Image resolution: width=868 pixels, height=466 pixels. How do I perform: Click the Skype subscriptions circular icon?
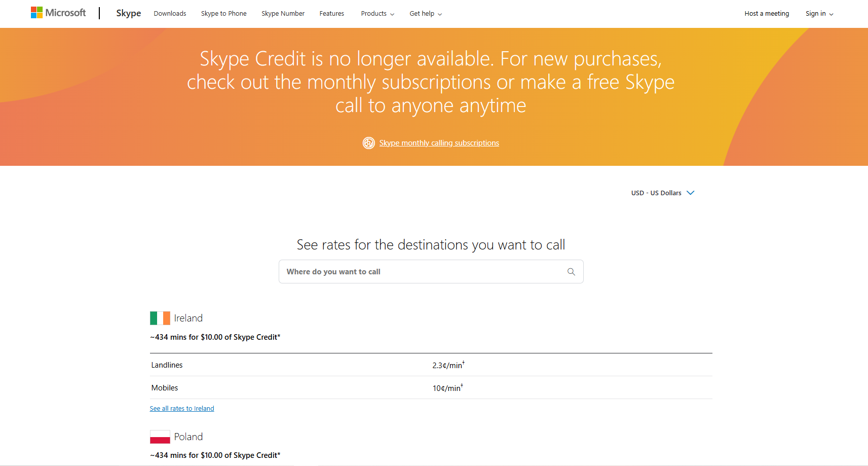pos(369,143)
